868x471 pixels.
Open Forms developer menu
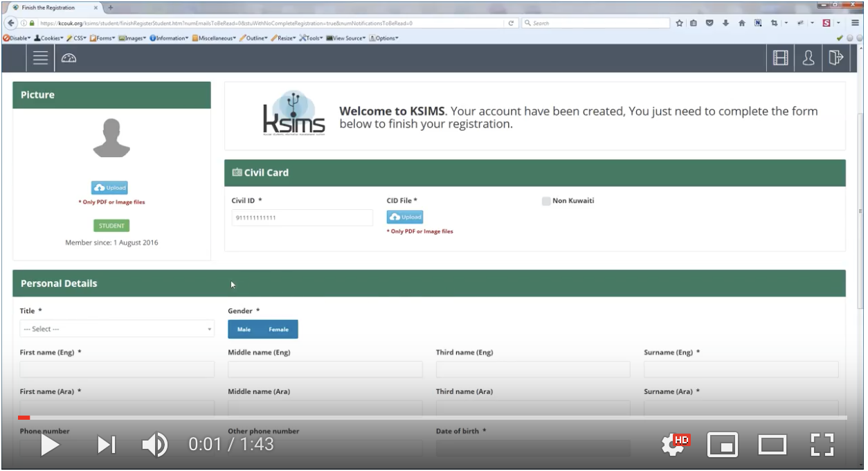tap(102, 38)
